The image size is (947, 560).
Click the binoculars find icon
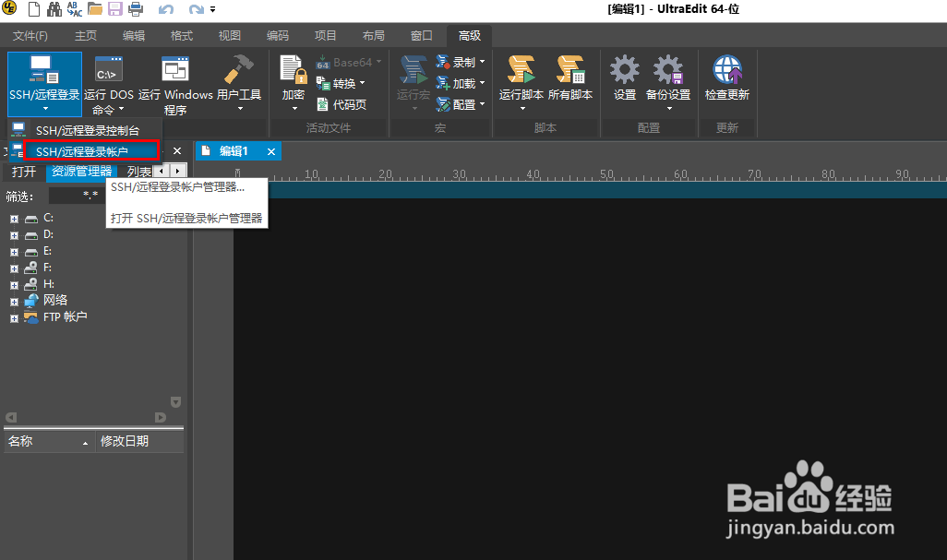click(x=54, y=9)
